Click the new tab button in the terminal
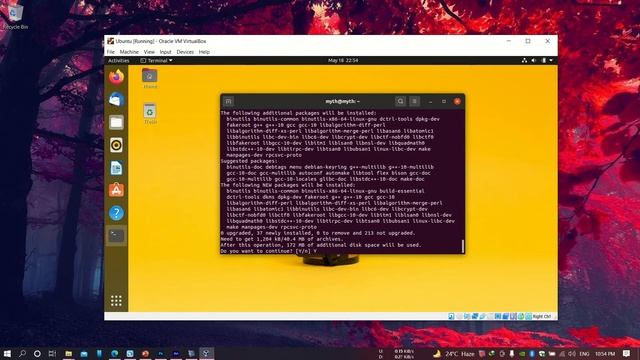This screenshot has height=360, width=640. tap(228, 101)
